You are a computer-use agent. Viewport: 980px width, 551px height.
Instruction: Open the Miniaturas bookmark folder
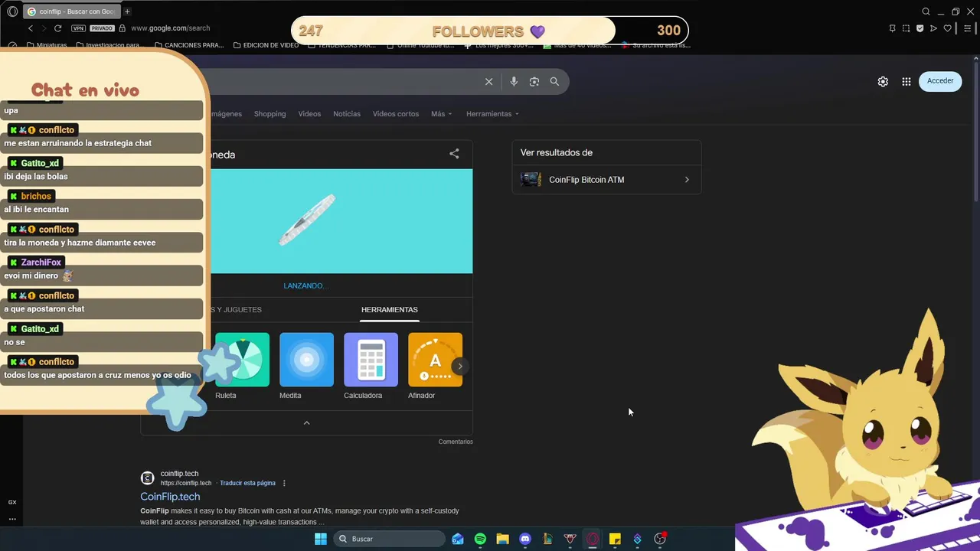(x=47, y=45)
